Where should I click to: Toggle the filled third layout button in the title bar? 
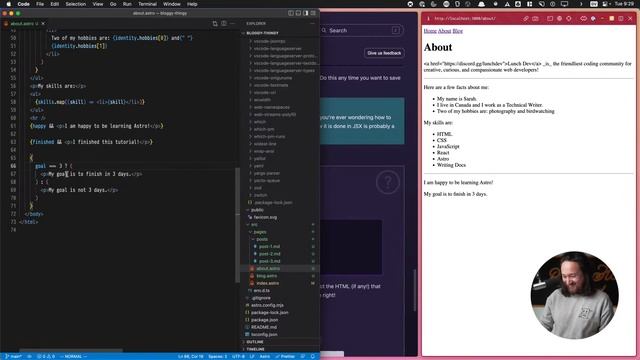point(305,13)
